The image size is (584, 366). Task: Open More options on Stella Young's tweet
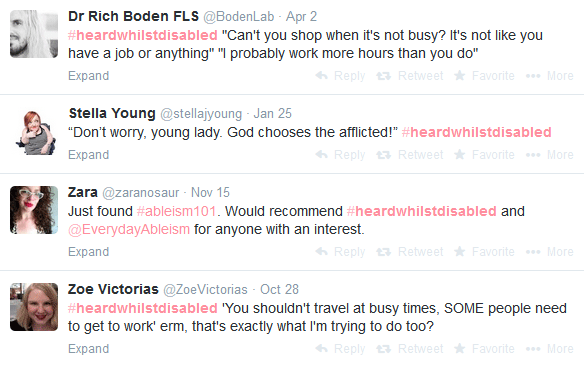pyautogui.click(x=549, y=155)
